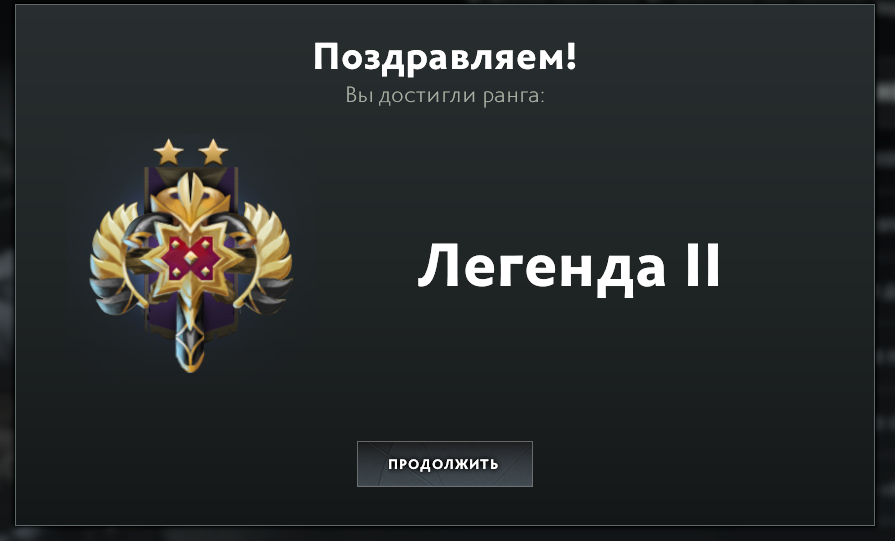Click the red gem center of medal
The height and width of the screenshot is (541, 895).
(191, 259)
